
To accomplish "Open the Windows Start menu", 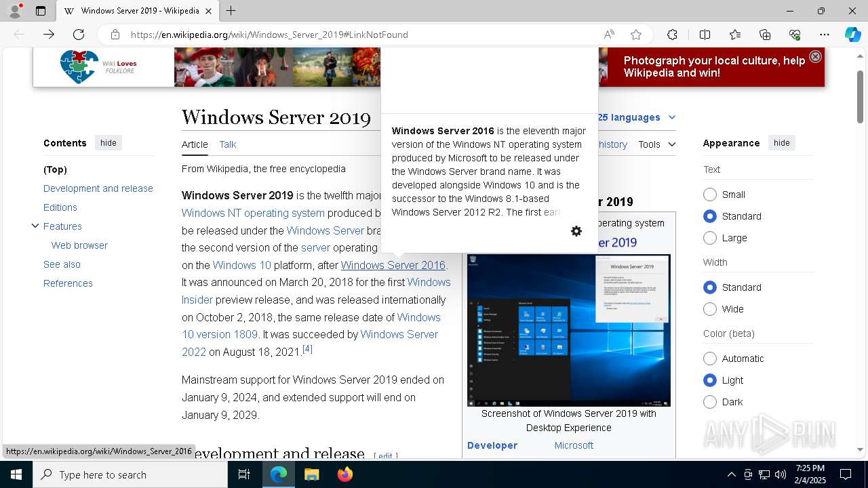I will pyautogui.click(x=16, y=474).
